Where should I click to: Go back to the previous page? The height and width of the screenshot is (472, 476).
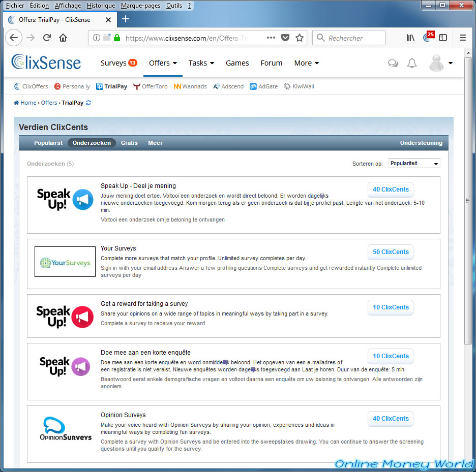[x=14, y=38]
